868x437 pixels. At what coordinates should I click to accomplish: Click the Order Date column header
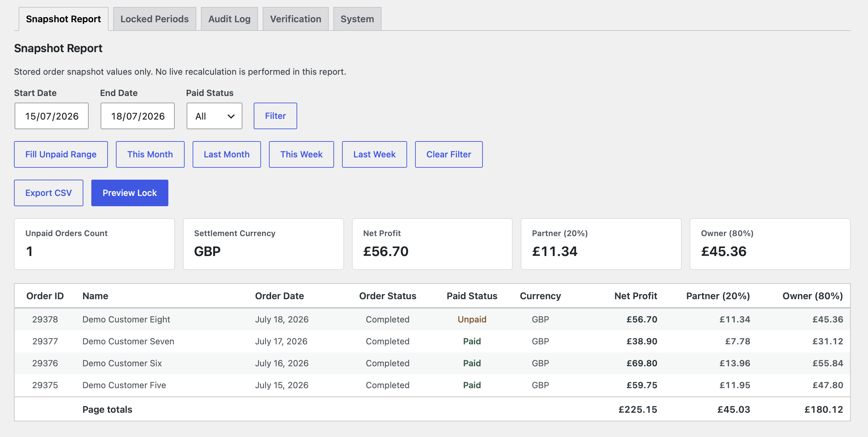(x=279, y=296)
